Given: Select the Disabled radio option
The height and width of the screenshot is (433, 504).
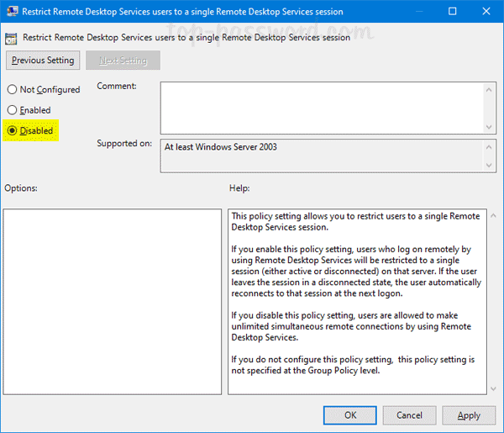Looking at the screenshot, I should [12, 131].
